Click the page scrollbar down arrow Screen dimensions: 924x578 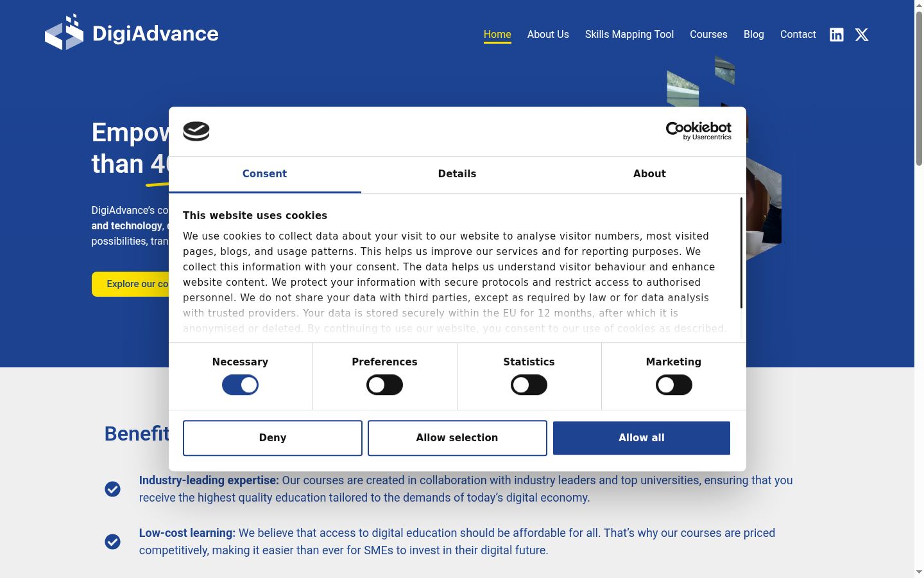919,572
